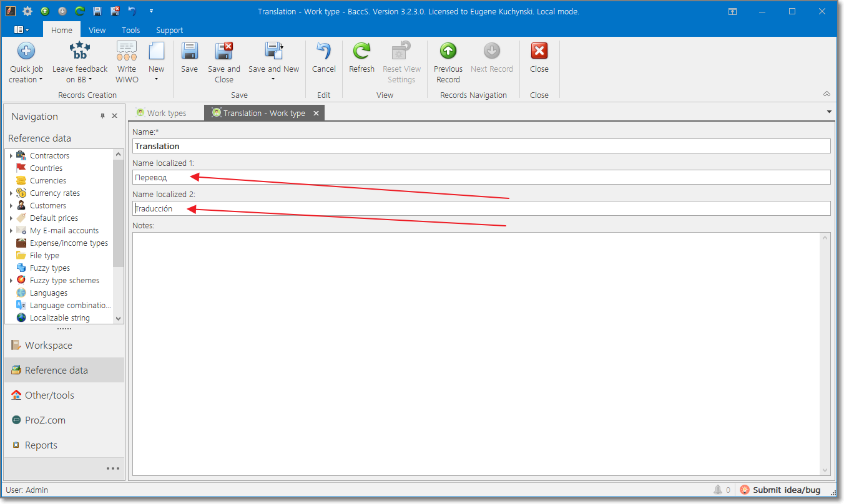Click Save and New ribbon button

[x=273, y=62]
